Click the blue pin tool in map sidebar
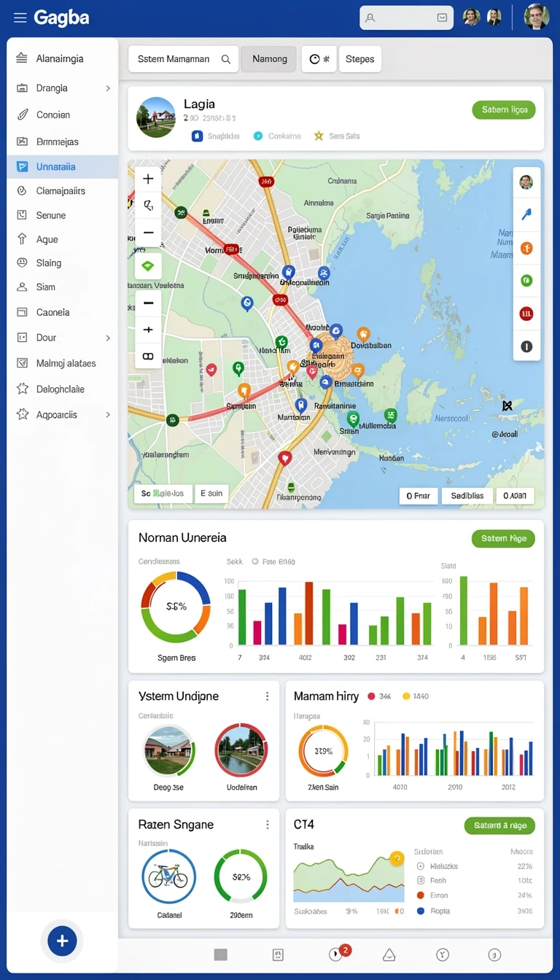560x980 pixels. coord(526,214)
